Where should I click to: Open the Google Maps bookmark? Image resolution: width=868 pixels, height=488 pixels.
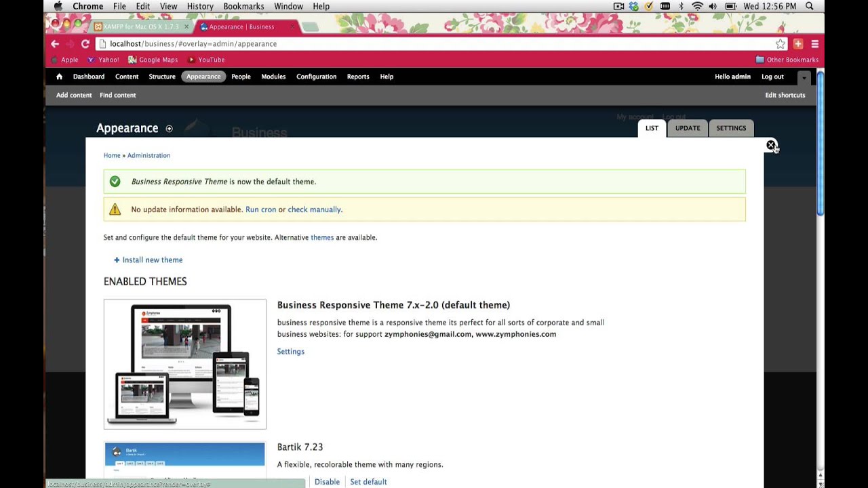(153, 60)
